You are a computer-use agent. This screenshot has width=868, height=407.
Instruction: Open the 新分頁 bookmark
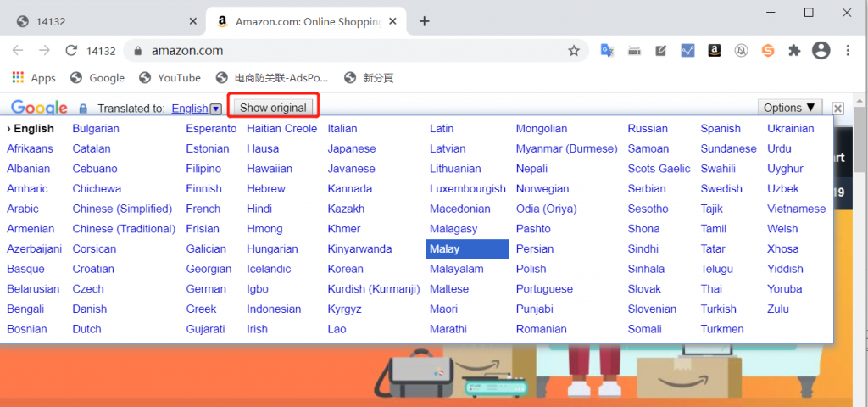click(x=369, y=77)
